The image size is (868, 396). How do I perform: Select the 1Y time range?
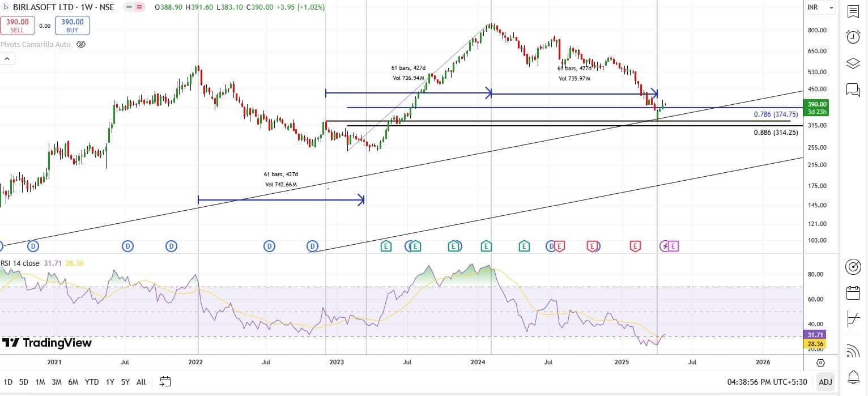tap(110, 382)
